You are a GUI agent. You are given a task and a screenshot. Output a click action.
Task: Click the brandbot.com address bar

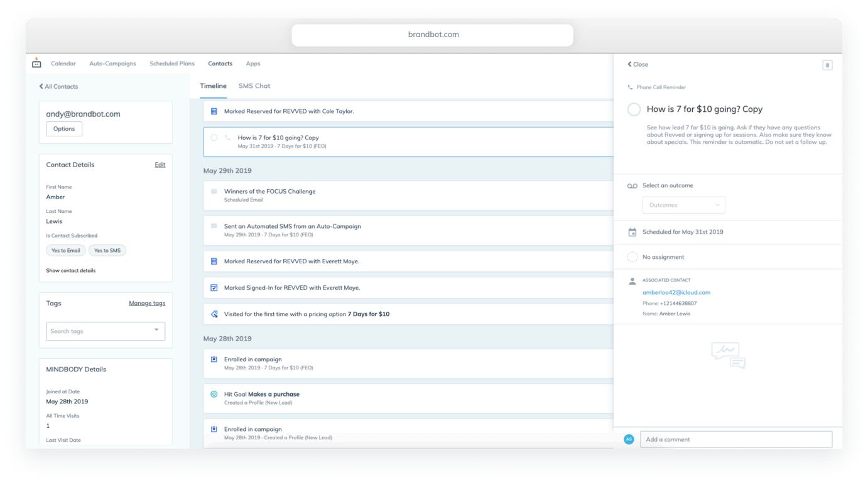433,35
